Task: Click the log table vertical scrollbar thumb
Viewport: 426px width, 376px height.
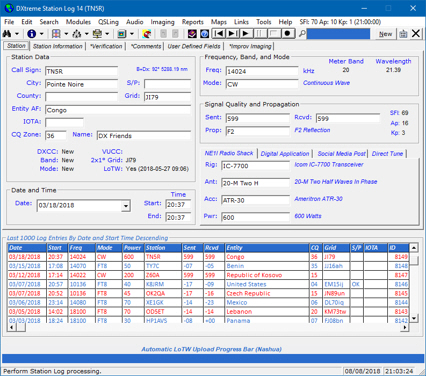Action: click(414, 260)
